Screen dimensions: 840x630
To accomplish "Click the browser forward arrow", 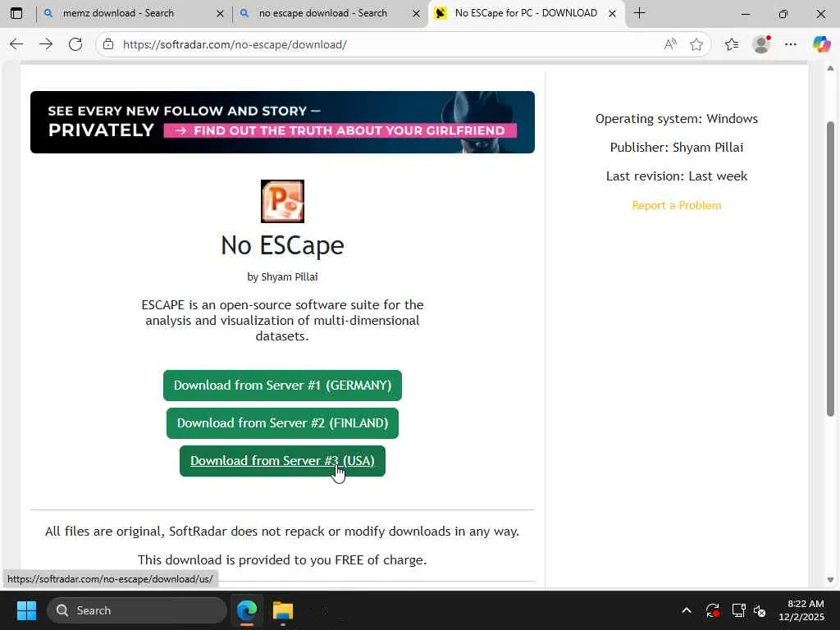I will pos(46,44).
